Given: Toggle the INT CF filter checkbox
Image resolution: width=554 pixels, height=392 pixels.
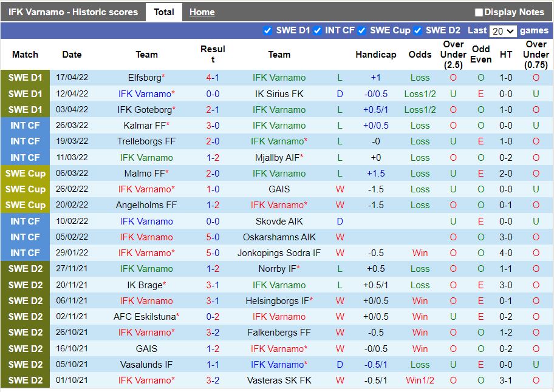Looking at the screenshot, I should (x=318, y=31).
